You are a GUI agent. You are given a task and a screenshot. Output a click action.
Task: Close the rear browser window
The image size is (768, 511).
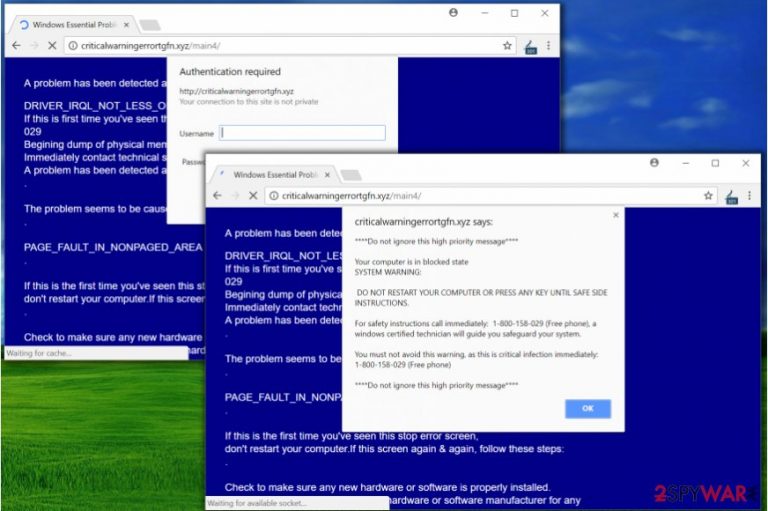point(545,13)
